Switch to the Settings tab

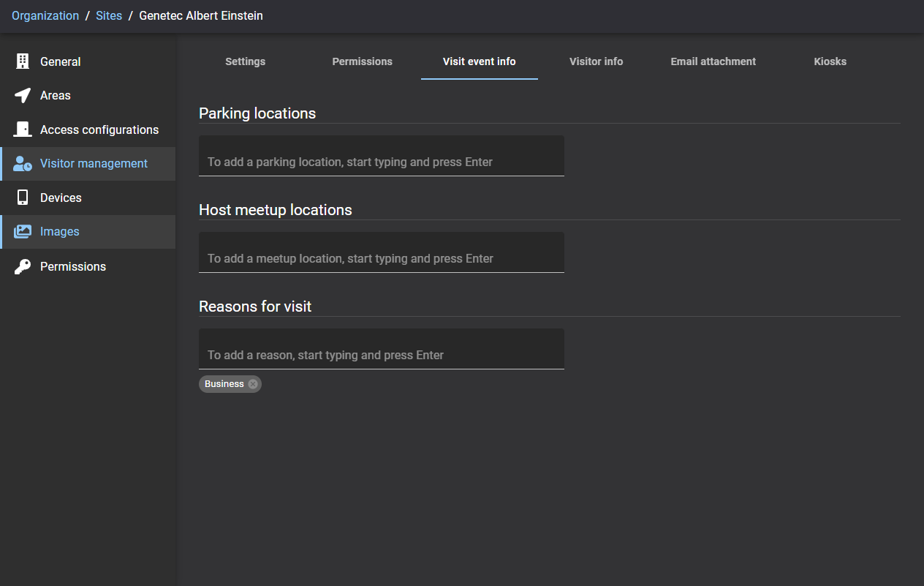pos(245,61)
